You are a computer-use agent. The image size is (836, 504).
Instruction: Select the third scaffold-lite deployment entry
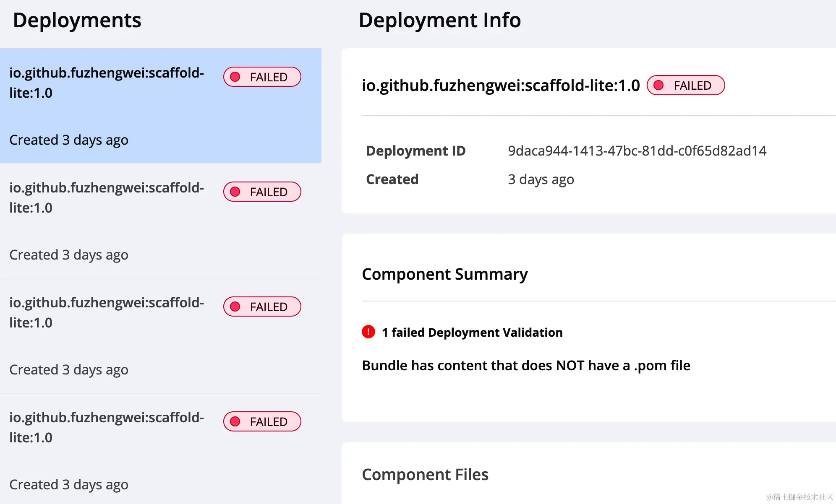click(107, 312)
